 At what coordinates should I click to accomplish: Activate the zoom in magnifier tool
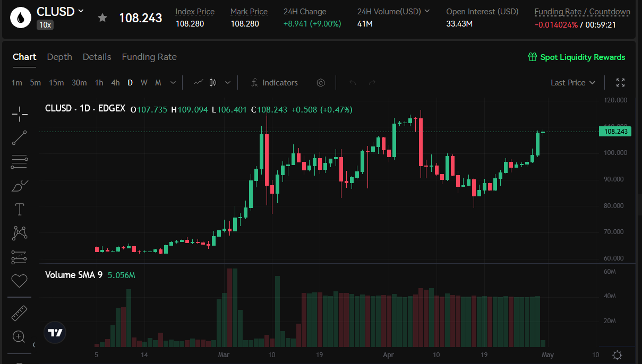click(x=20, y=336)
